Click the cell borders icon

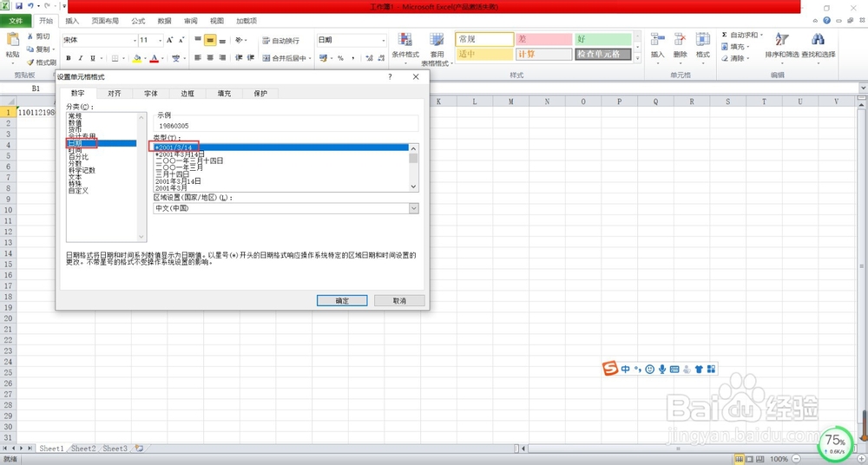pyautogui.click(x=115, y=58)
